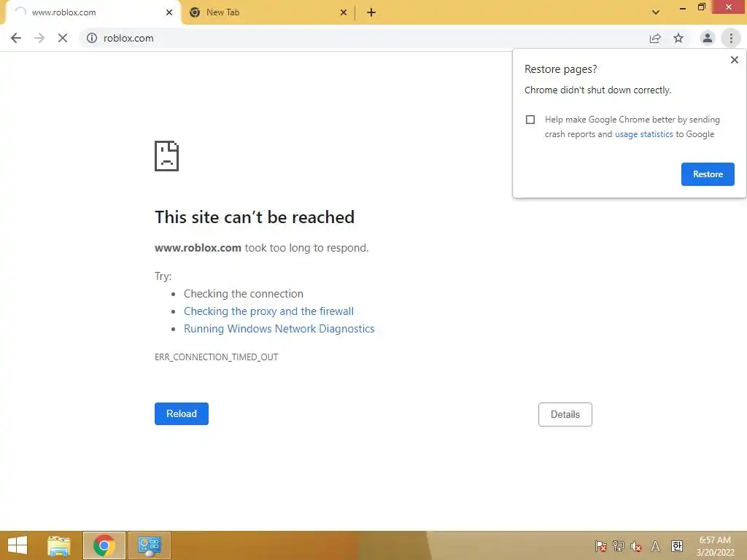
Task: Click the 'Checking the connection' suggestion
Action: click(244, 294)
